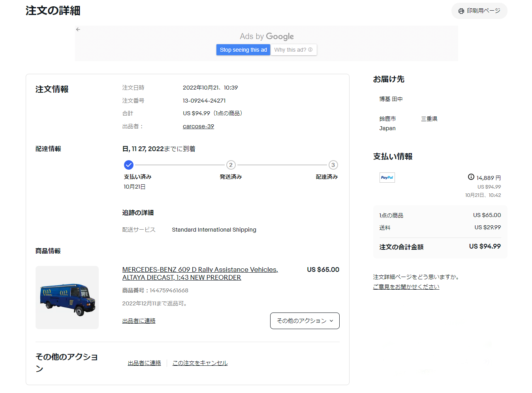Click the info icon beside 14,889 円
532x393 pixels.
[x=471, y=177]
